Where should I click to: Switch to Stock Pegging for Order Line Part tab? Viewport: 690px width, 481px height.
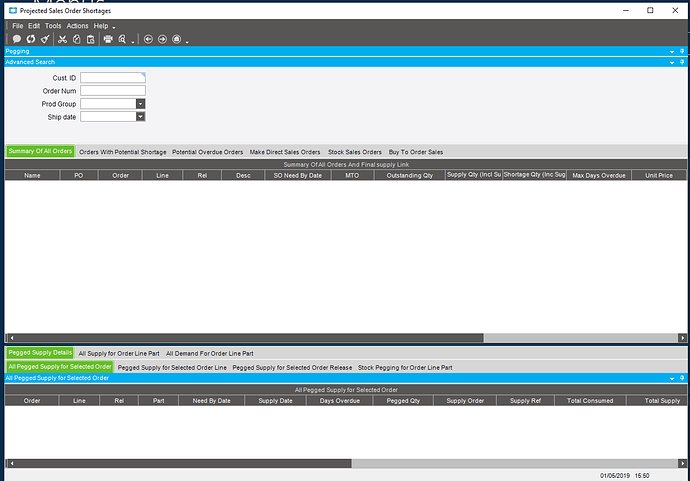(405, 367)
